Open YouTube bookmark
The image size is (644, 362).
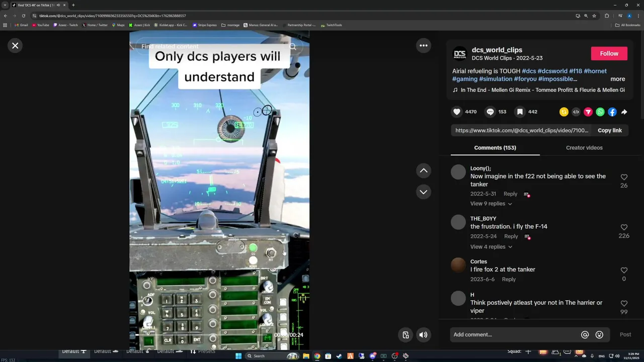tap(40, 25)
